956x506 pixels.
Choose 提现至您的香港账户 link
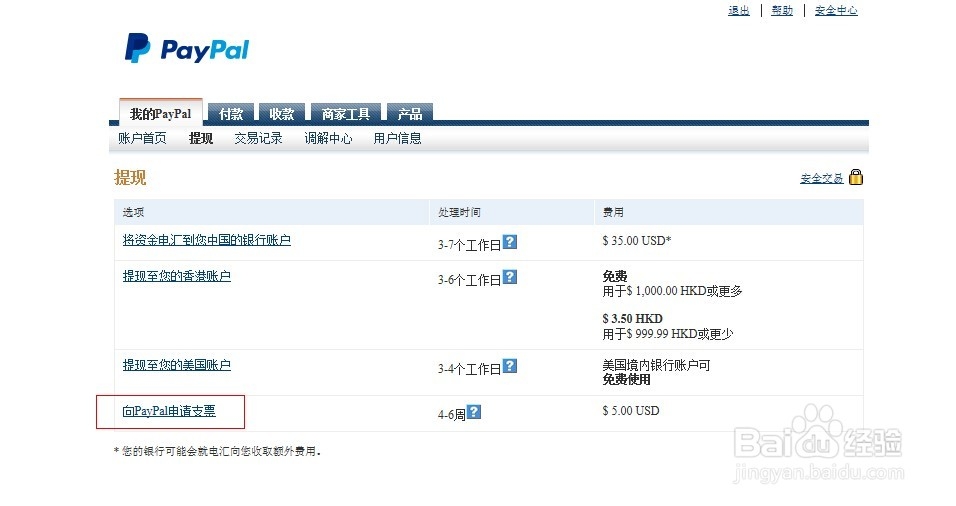(177, 276)
